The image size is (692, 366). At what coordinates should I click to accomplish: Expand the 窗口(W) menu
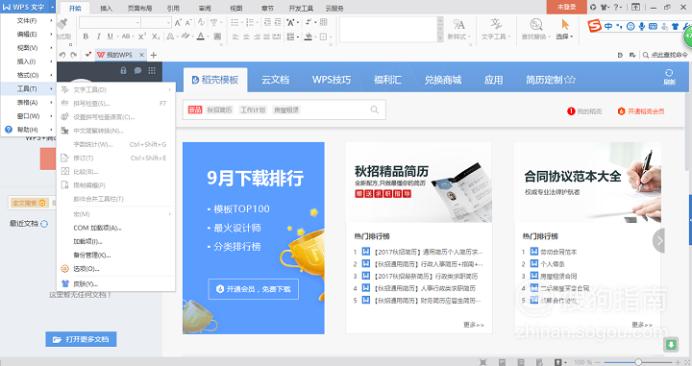28,116
